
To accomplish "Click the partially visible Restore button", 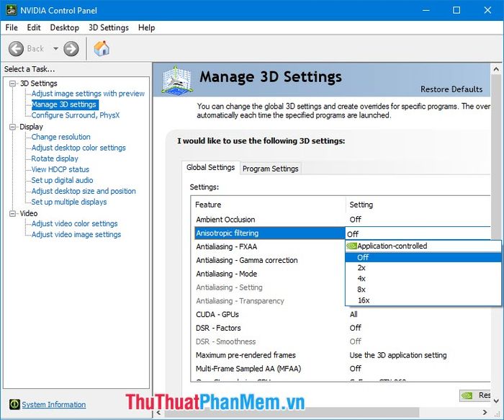I will [x=474, y=396].
